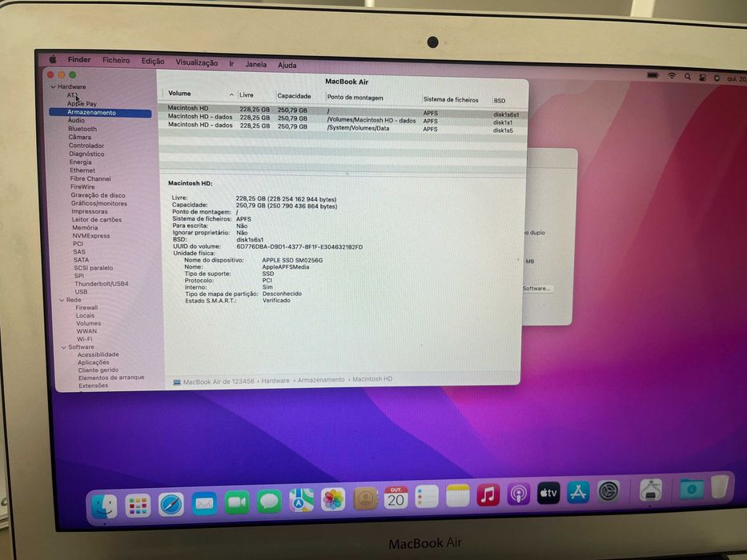
Task: Collapse the Rede section
Action: pos(62,300)
